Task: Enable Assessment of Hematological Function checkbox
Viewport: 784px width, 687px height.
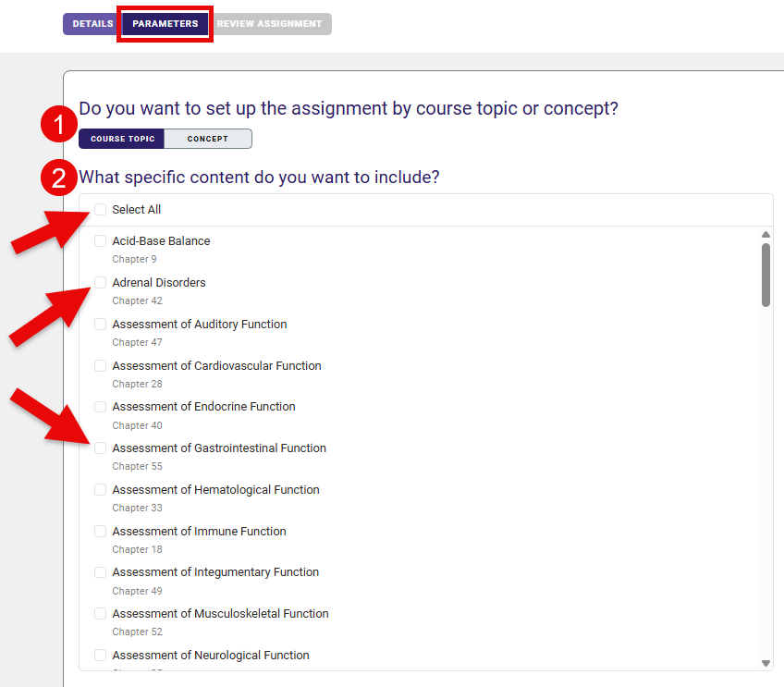Action: click(100, 490)
